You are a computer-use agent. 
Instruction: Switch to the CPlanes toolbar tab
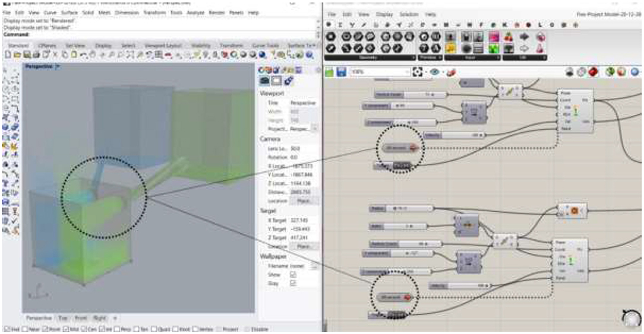click(x=48, y=46)
